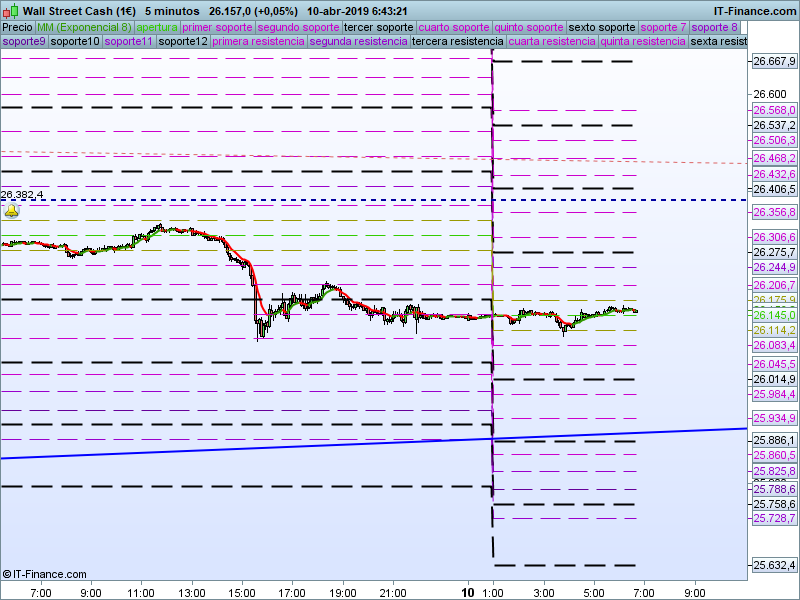Viewport: 800px width, 600px height.
Task: Click the 26.306,6 price axis label
Action: pos(774,237)
